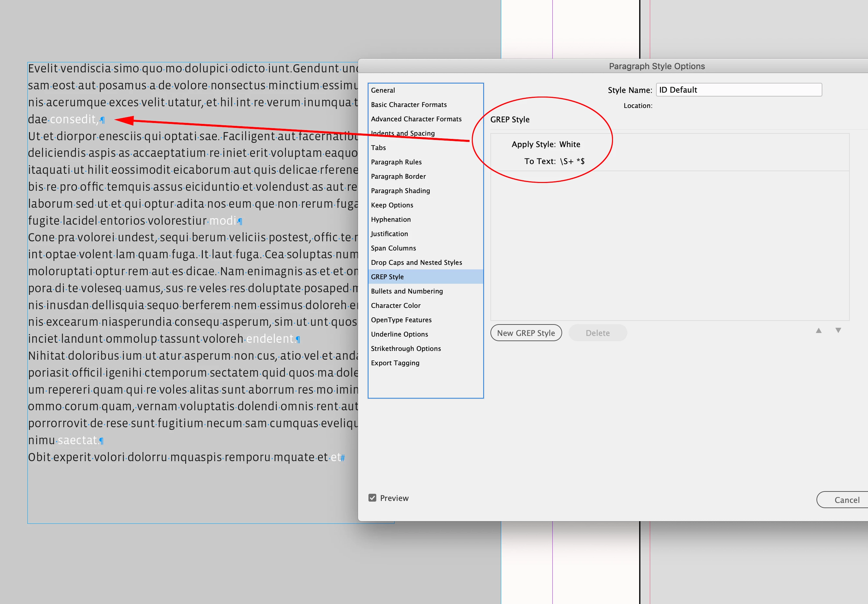Select the Hyphenation category
The image size is (868, 604).
[x=391, y=219]
